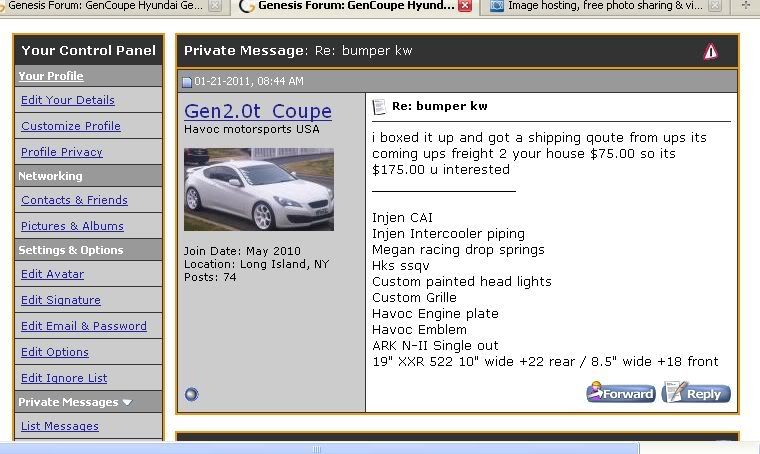This screenshot has width=760, height=454.
Task: Open Edit Ignore List
Action: (x=64, y=378)
